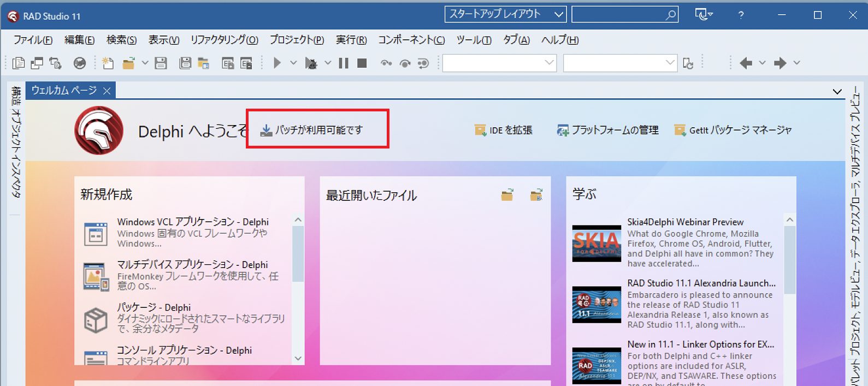Open RAD Studio 11.1 Alexandria Launch thumbnail
The image size is (868, 386).
(x=597, y=305)
